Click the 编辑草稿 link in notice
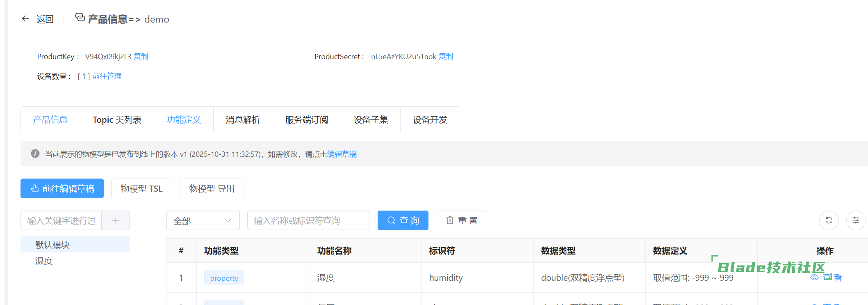Viewport: 868px width, 305px height. [342, 154]
